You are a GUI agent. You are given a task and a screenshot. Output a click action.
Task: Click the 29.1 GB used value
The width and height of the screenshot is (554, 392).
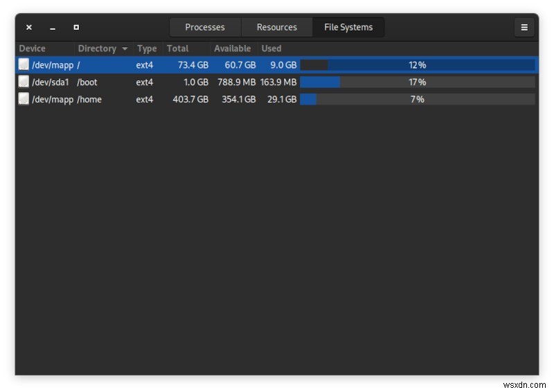click(282, 99)
